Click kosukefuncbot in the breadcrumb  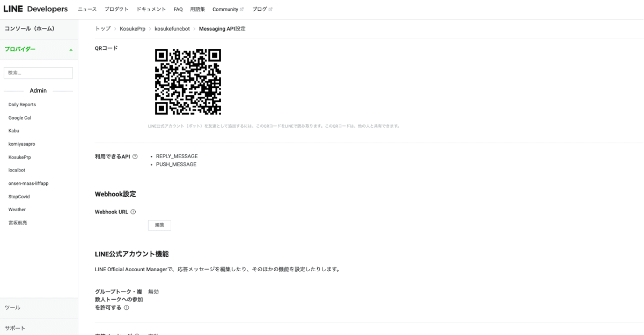[172, 28]
